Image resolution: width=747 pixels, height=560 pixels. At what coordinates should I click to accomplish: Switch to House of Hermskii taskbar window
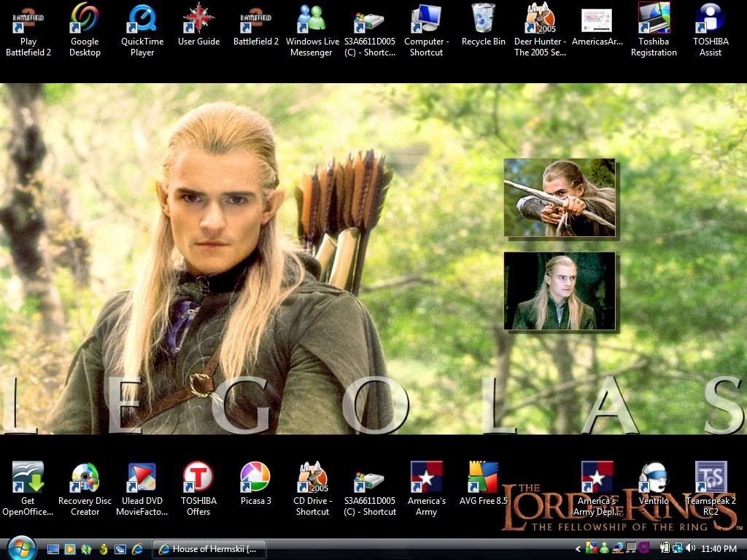pos(209,549)
